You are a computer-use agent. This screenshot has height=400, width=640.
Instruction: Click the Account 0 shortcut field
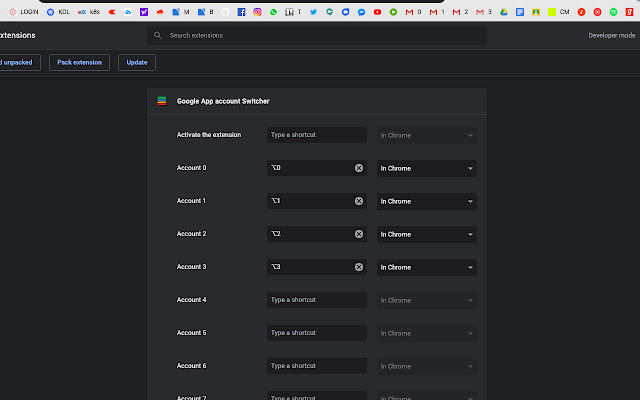point(317,168)
